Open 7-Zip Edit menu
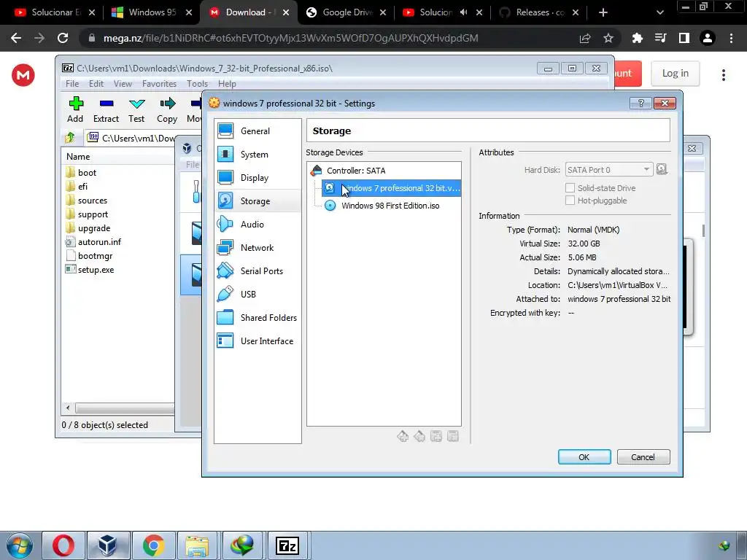Viewport: 747px width, 560px height. coord(96,84)
